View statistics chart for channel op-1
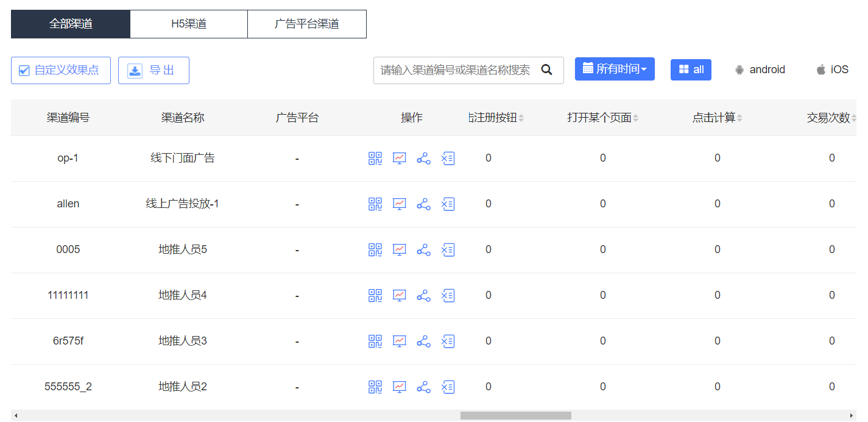868x422 pixels. coord(400,159)
